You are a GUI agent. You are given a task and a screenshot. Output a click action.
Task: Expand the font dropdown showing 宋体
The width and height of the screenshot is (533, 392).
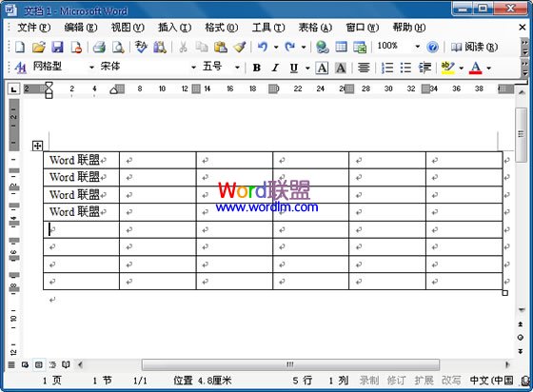193,68
